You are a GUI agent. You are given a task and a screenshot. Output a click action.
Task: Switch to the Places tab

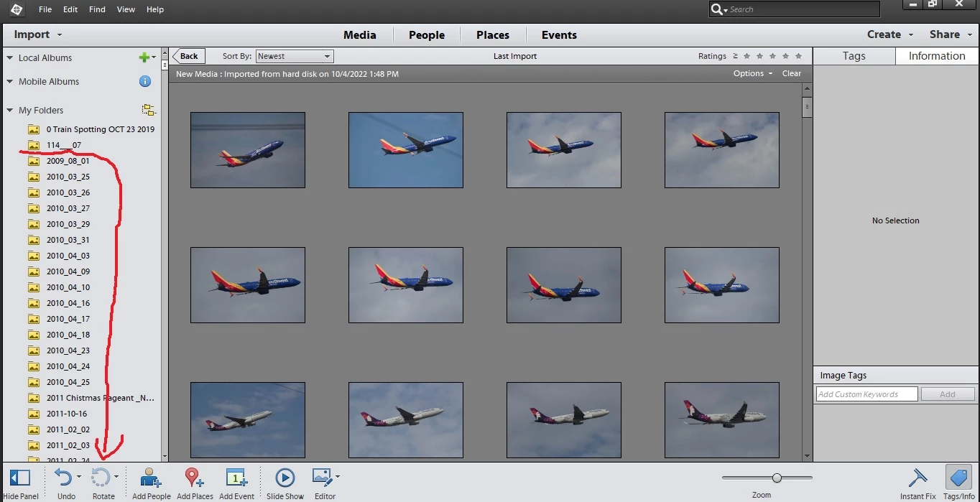point(493,34)
